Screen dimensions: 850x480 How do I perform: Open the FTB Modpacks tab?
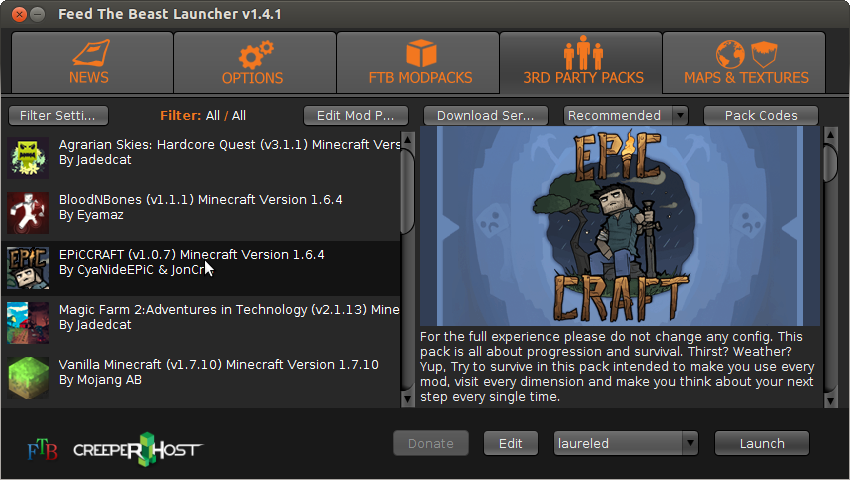(x=418, y=62)
